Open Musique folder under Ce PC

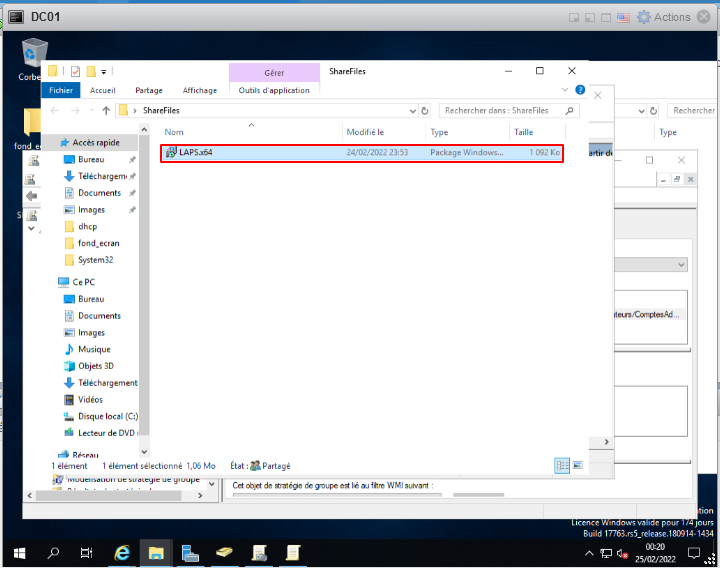94,349
